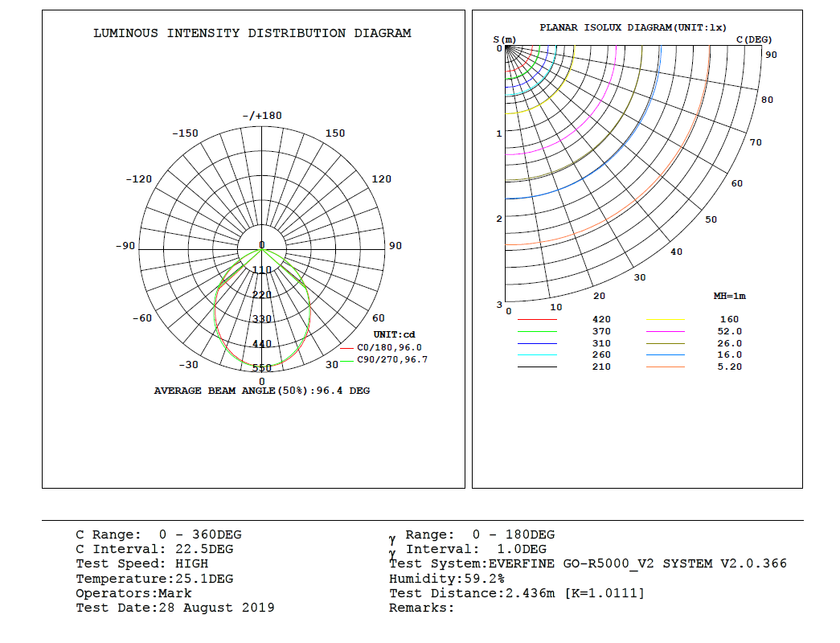This screenshot has width=840, height=643.
Task: Click the magenta 52.0 lux legend line
Action: point(665,331)
